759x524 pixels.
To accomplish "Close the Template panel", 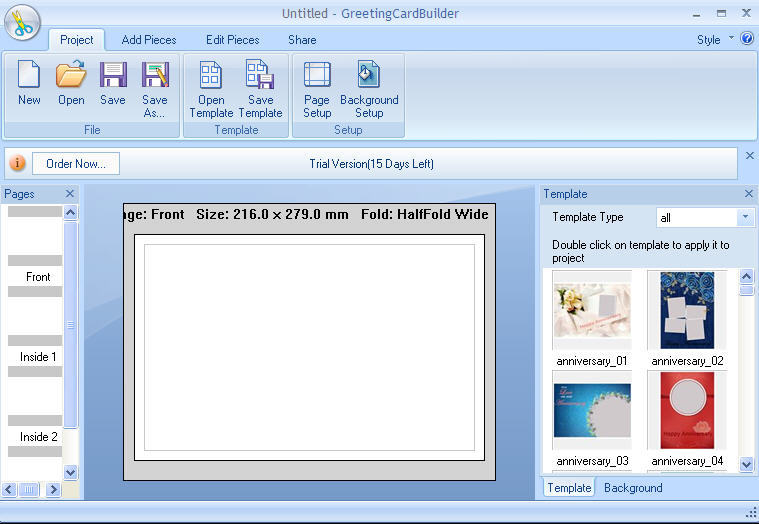I will point(748,194).
